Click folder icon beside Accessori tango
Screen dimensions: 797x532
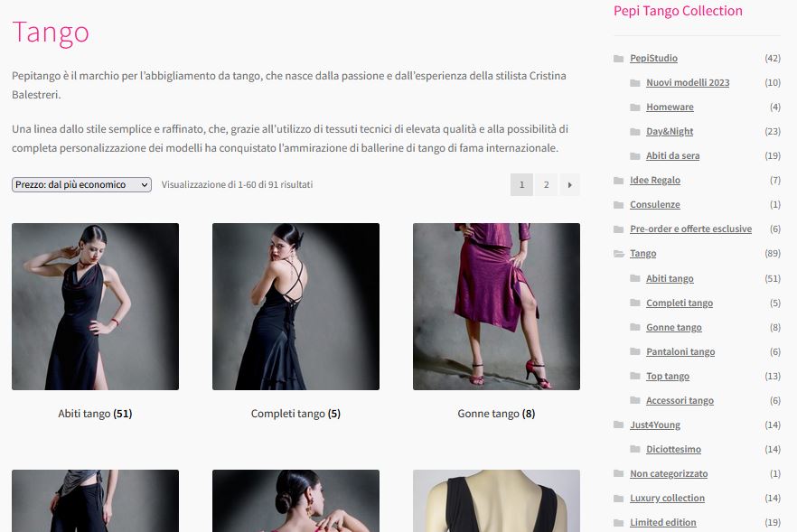tap(635, 400)
